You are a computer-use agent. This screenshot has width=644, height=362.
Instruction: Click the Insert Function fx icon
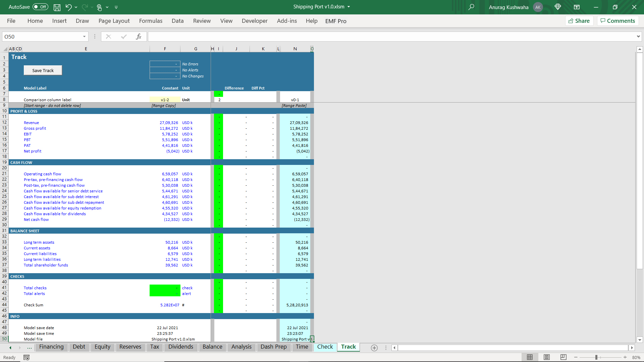[x=139, y=37]
